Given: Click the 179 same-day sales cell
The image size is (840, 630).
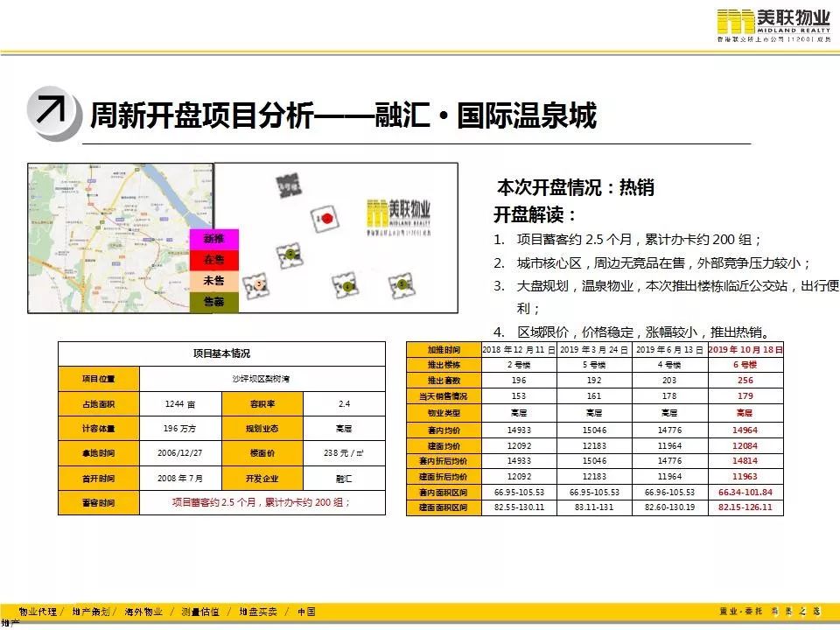Looking at the screenshot, I should [x=745, y=396].
